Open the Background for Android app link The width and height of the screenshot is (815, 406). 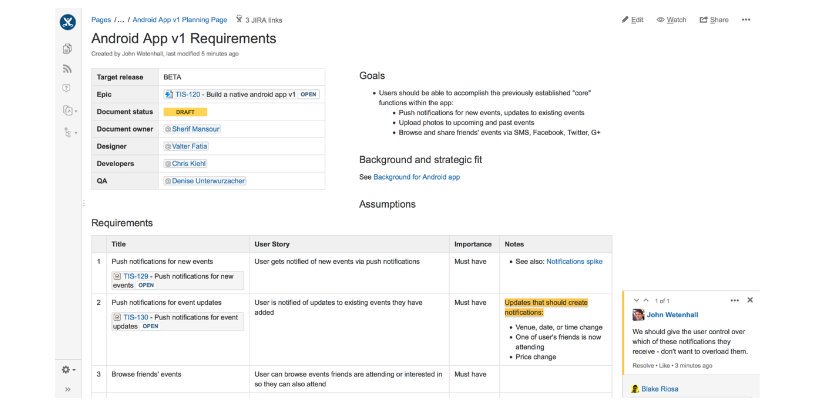tap(416, 177)
